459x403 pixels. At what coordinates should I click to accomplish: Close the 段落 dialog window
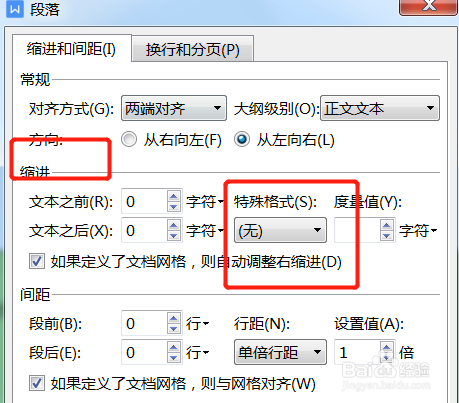tap(428, 7)
